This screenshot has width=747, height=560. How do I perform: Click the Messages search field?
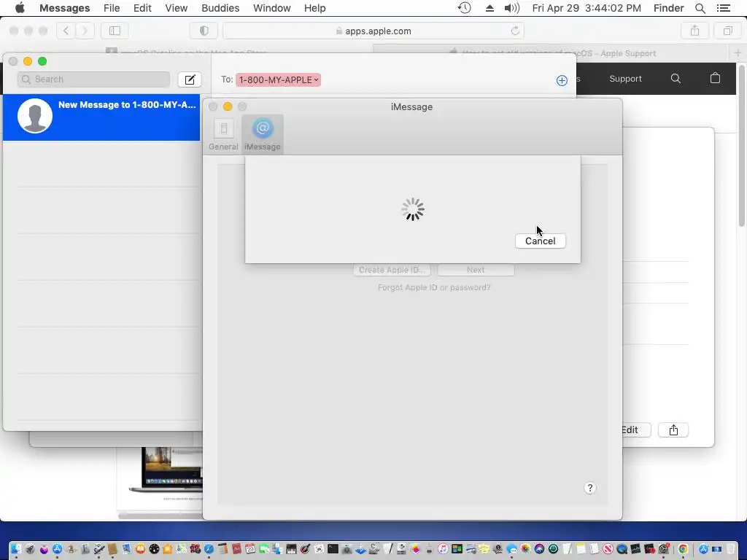click(93, 79)
